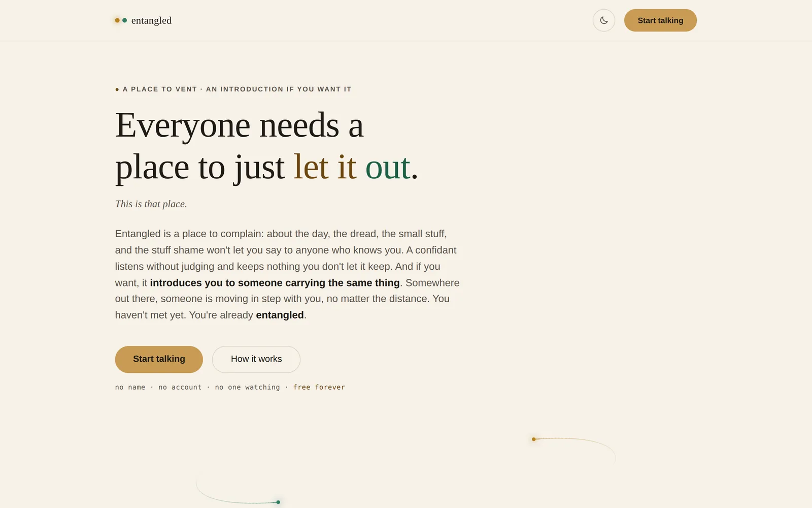
Task: Click the hero Start talking button
Action: click(159, 359)
